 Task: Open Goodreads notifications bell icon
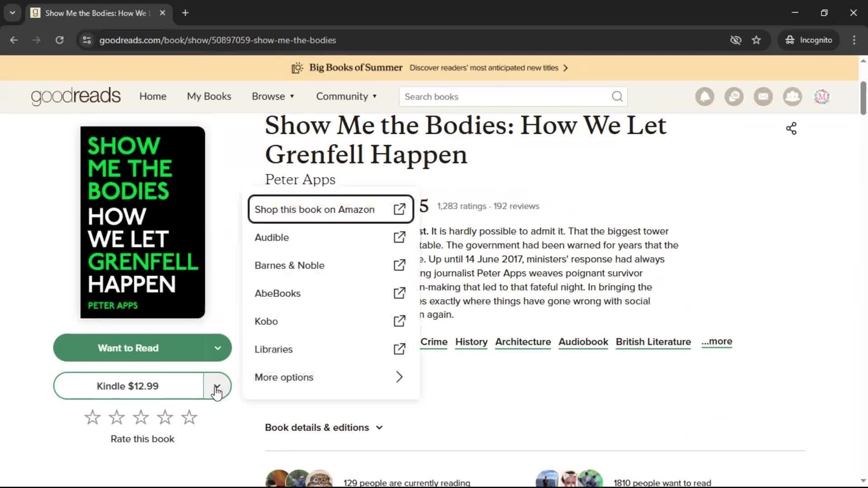click(704, 97)
